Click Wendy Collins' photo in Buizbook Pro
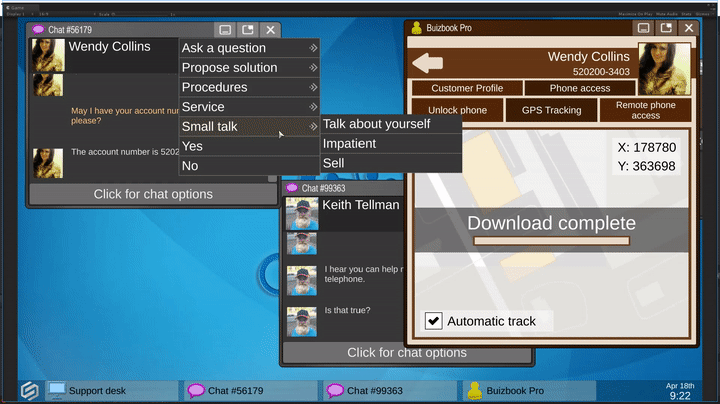Screen dimensions: 720x404 [x=664, y=68]
